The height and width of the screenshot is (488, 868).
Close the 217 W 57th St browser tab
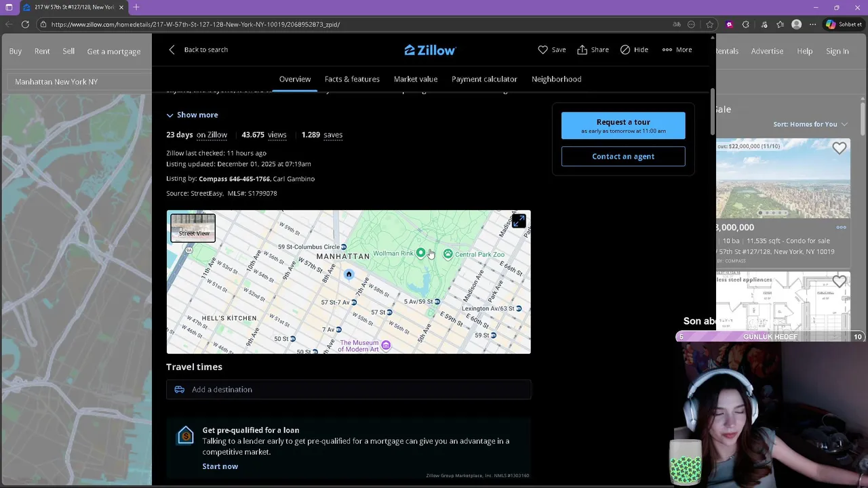click(x=121, y=7)
